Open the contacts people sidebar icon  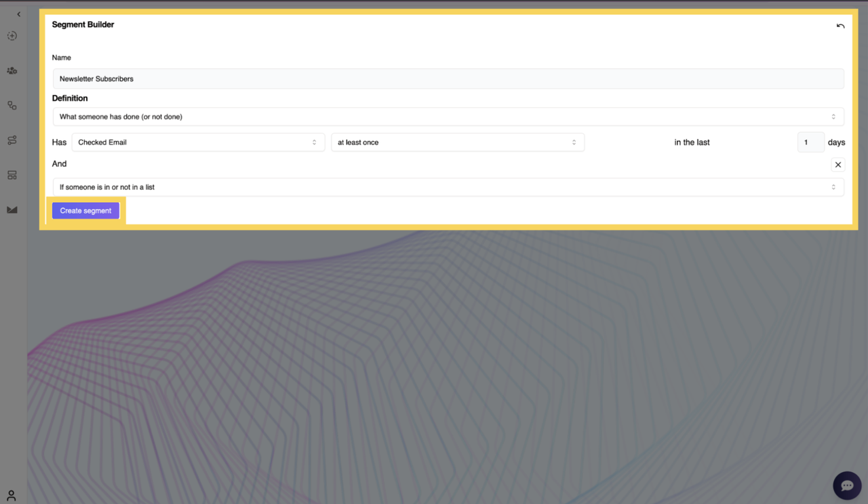click(12, 71)
